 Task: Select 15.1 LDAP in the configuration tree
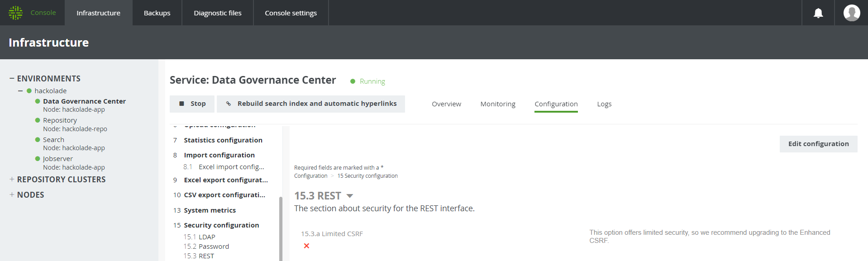point(199,237)
